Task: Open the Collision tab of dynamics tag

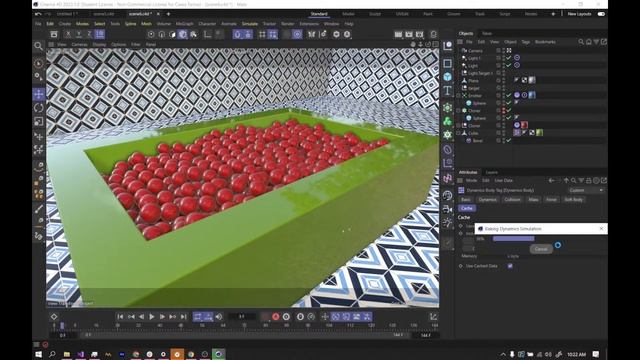Action: (x=512, y=200)
